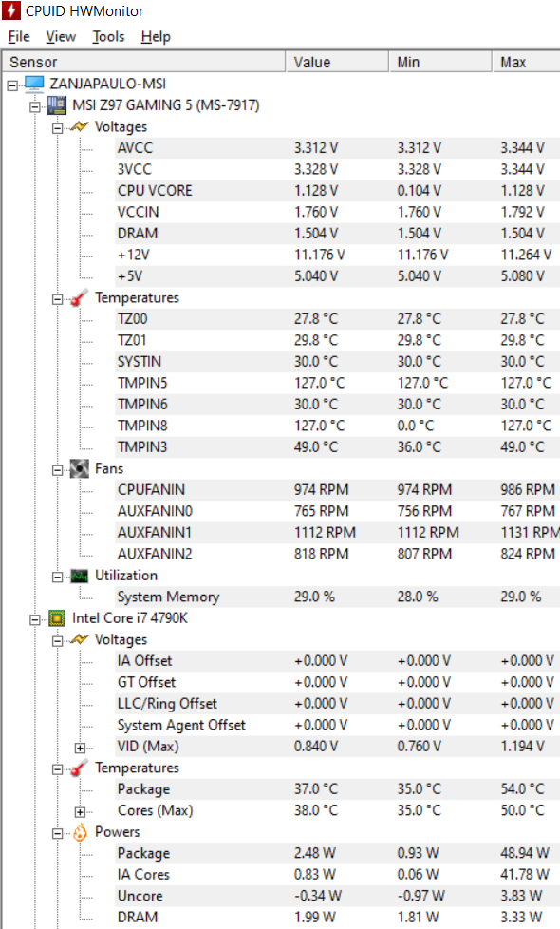560x929 pixels.
Task: Click the MSI Z97 motherboard icon
Action: 57,105
